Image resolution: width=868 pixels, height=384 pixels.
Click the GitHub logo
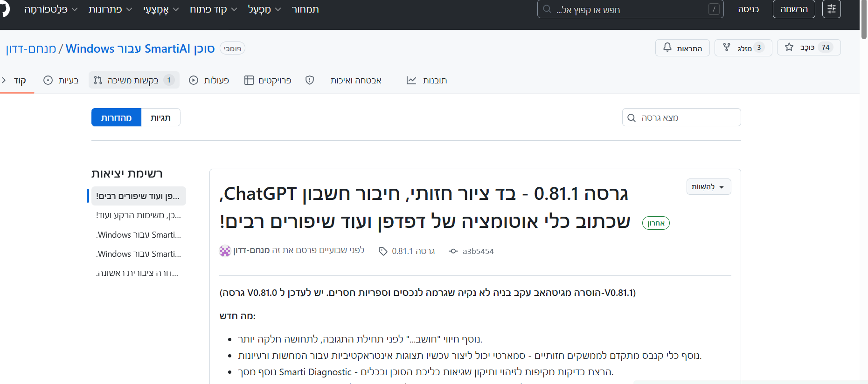pos(4,9)
